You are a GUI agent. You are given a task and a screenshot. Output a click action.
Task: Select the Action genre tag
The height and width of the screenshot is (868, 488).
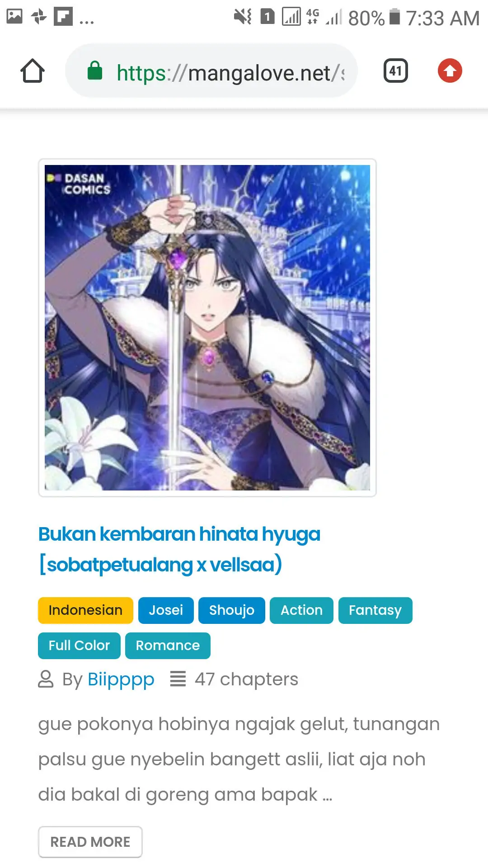[x=301, y=610]
